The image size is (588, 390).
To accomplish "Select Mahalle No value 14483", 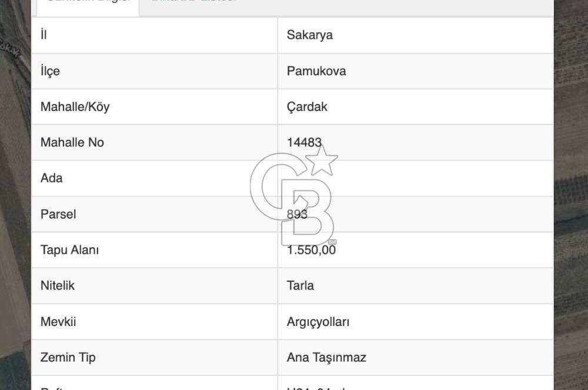I will pos(304,142).
